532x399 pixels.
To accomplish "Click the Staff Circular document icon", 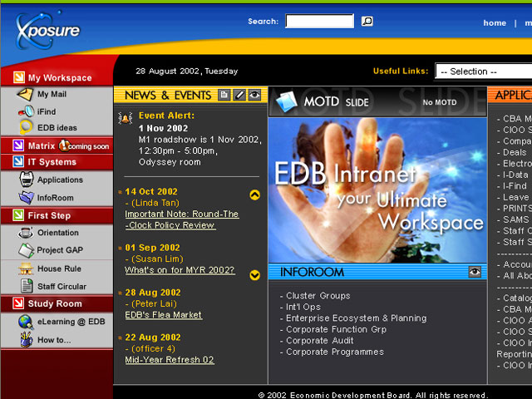I will click(x=27, y=286).
